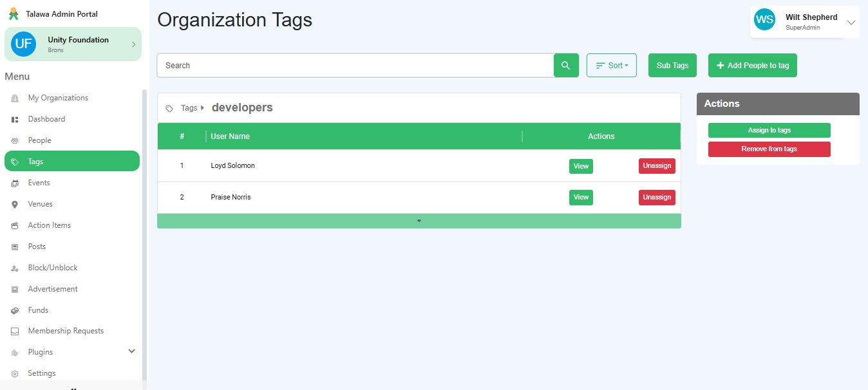Click the Funds icon in the menu

coord(15,311)
